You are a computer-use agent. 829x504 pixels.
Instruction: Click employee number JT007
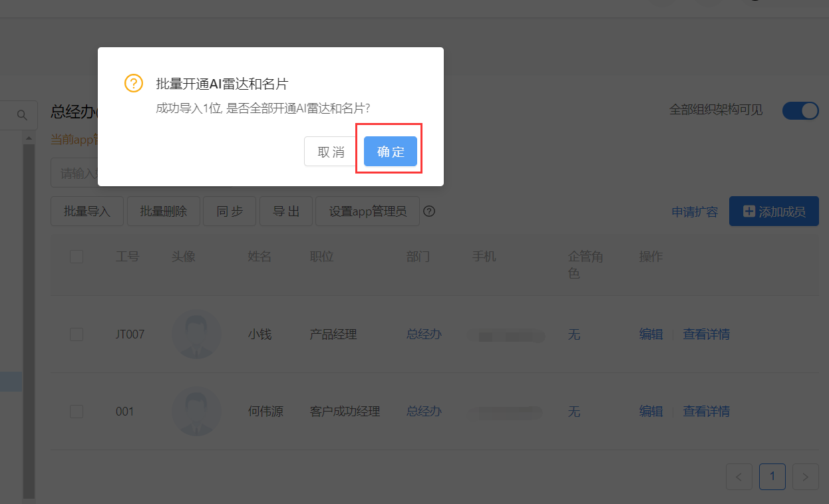click(x=130, y=334)
